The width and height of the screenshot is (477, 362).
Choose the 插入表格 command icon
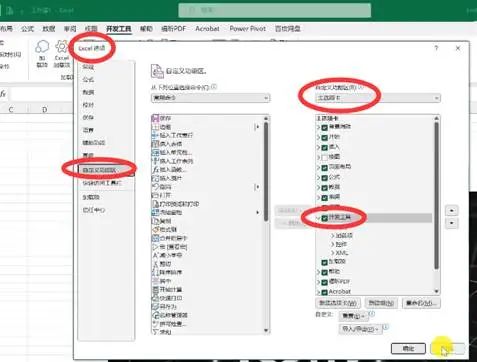click(x=155, y=144)
